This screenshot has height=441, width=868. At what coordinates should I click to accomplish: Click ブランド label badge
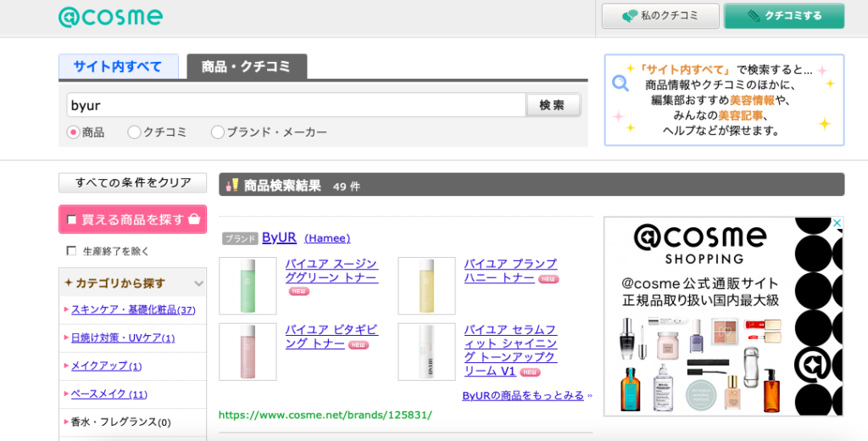(240, 239)
